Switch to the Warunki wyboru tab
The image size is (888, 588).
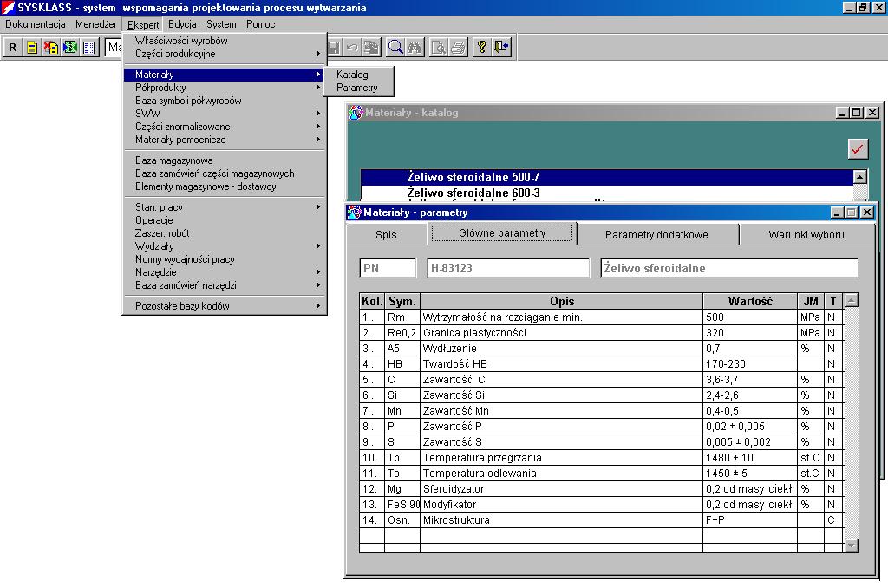[x=806, y=234]
